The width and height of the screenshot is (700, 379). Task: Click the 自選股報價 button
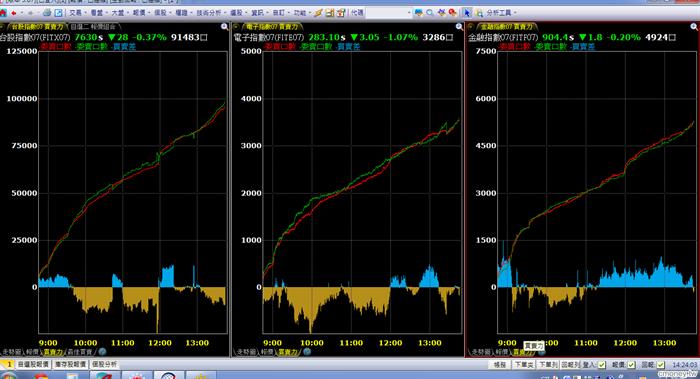click(33, 365)
